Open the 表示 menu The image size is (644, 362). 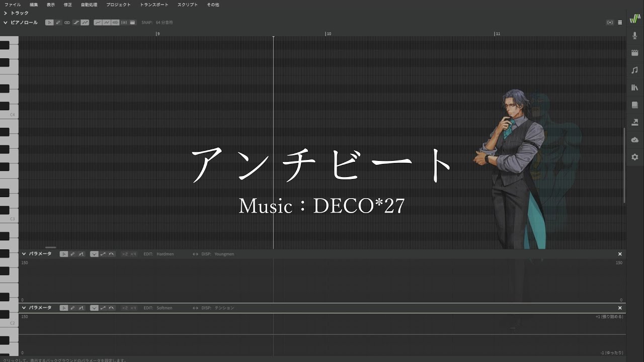tap(51, 5)
